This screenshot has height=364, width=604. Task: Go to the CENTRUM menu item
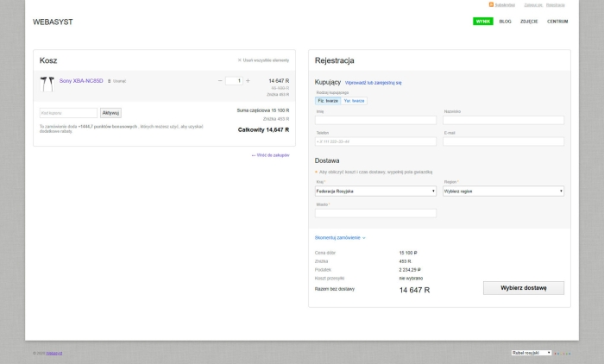click(557, 22)
